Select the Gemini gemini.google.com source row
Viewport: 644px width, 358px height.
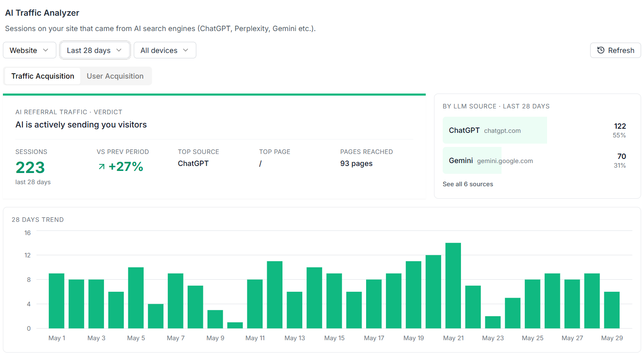538,161
